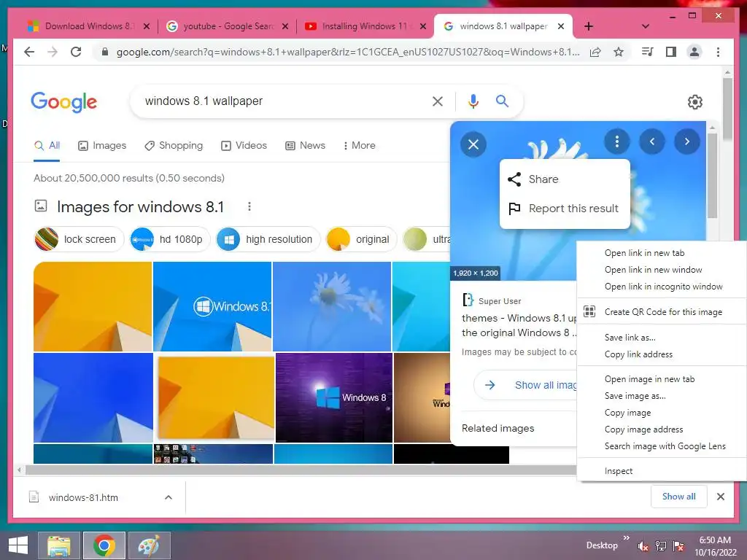The image size is (747, 560).
Task: Click the share page icon in address bar
Action: click(595, 52)
